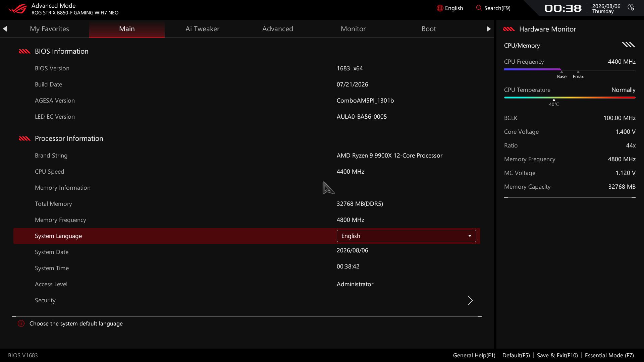Screen dimensions: 644x362
Task: Open the System Language dropdown
Action: (406, 236)
